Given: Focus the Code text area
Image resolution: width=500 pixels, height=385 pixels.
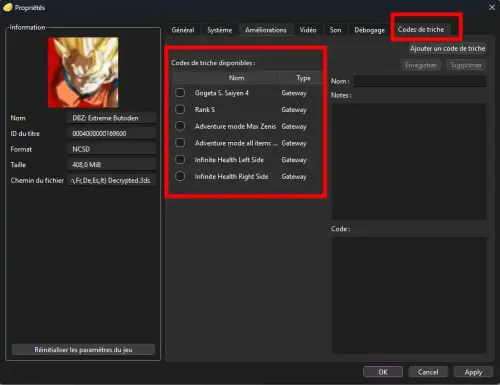Looking at the screenshot, I should pos(409,295).
